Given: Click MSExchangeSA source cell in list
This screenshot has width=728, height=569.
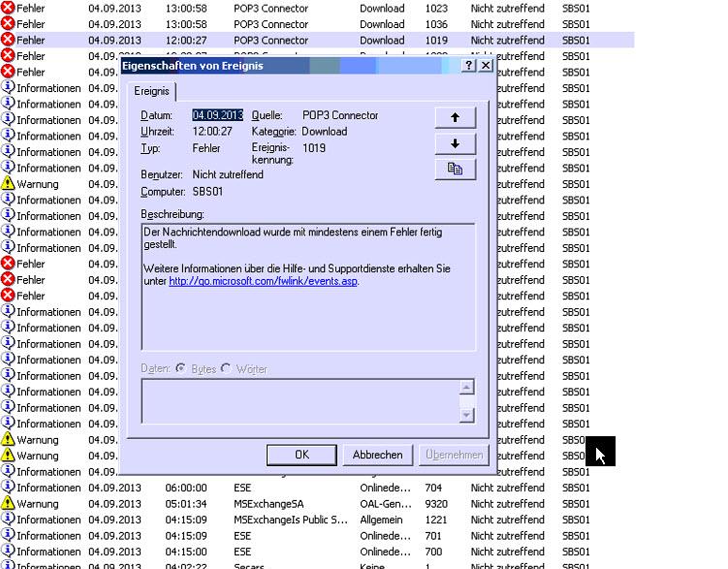Looking at the screenshot, I should pyautogui.click(x=269, y=503).
